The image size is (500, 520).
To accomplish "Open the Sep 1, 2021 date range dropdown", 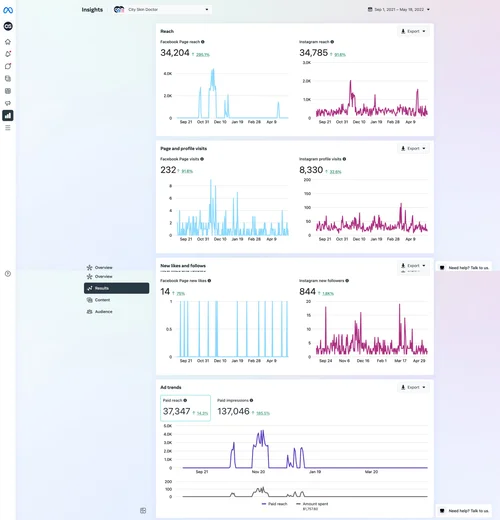I will pyautogui.click(x=399, y=9).
